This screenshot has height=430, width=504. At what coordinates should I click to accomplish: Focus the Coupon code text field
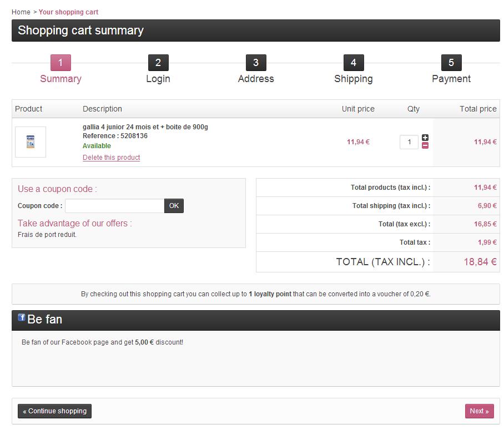(114, 206)
